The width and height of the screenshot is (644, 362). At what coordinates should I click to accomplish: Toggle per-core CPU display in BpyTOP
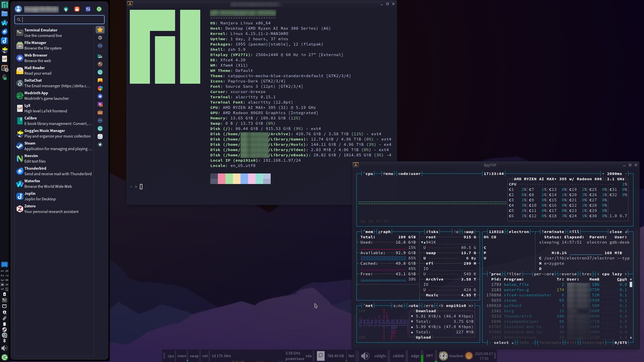pyautogui.click(x=543, y=274)
